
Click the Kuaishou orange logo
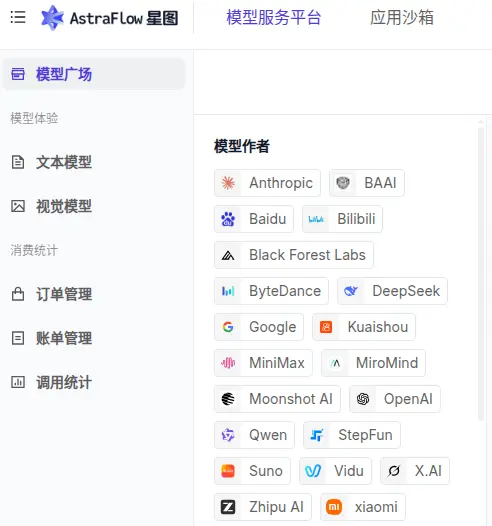pyautogui.click(x=326, y=327)
